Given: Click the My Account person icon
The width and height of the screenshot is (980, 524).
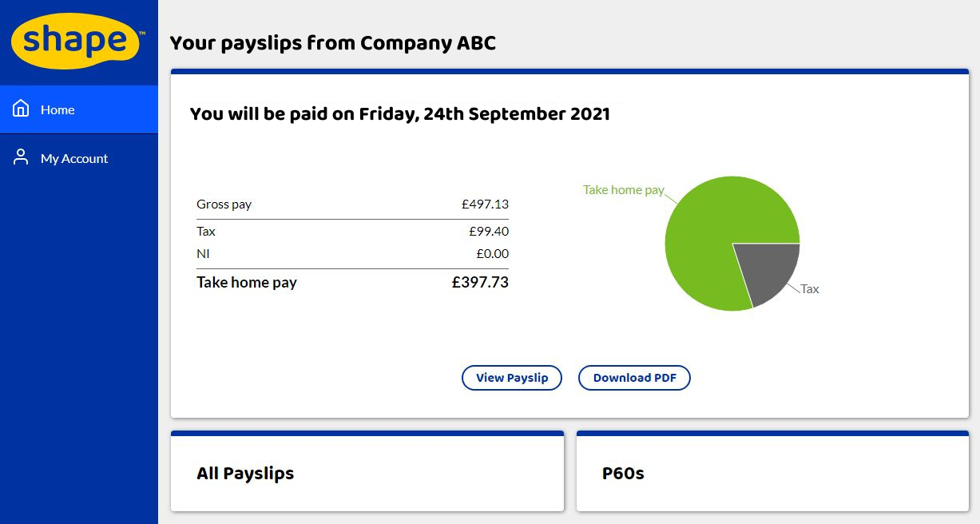Looking at the screenshot, I should coord(21,157).
